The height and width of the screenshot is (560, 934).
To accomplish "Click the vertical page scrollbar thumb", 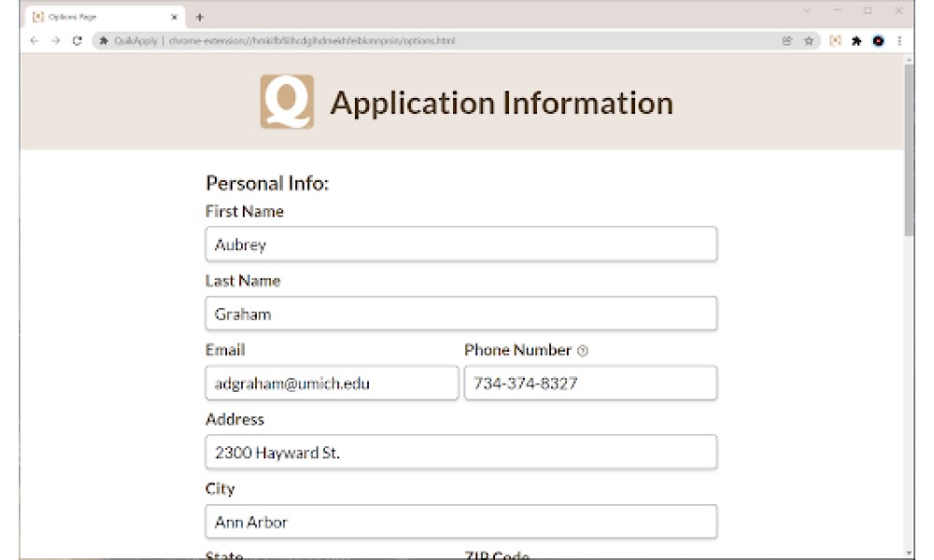I will pos(909,148).
